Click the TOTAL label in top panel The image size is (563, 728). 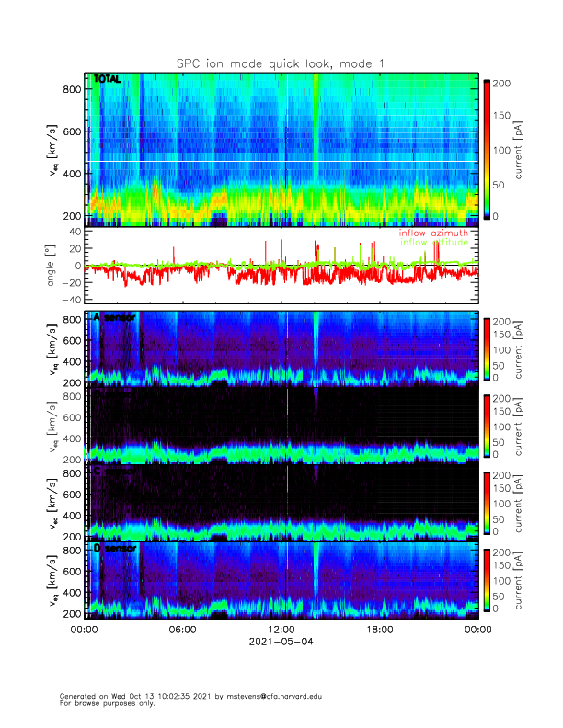[108, 80]
